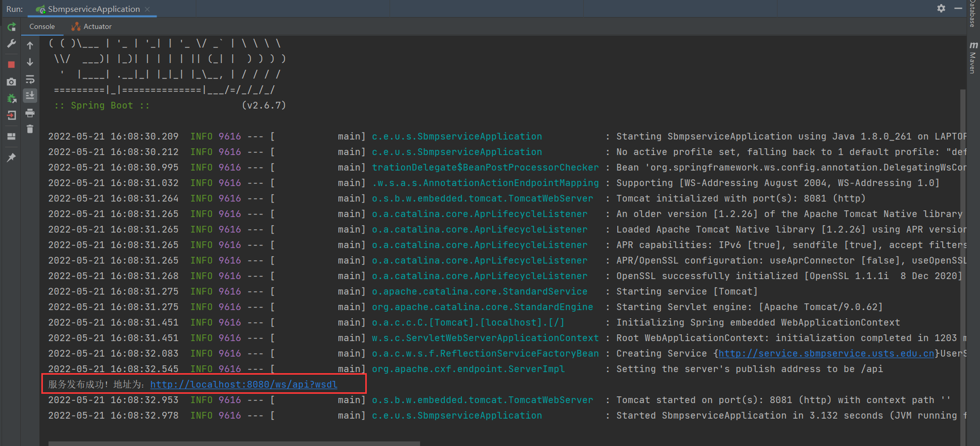Image resolution: width=980 pixels, height=446 pixels.
Task: Open the Maven side panel
Action: [973, 57]
